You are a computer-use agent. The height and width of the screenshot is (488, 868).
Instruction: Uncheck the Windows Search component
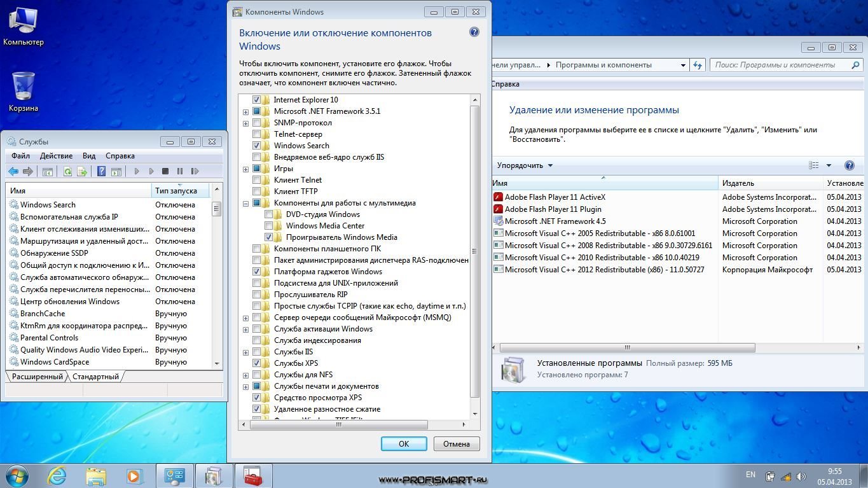(257, 146)
